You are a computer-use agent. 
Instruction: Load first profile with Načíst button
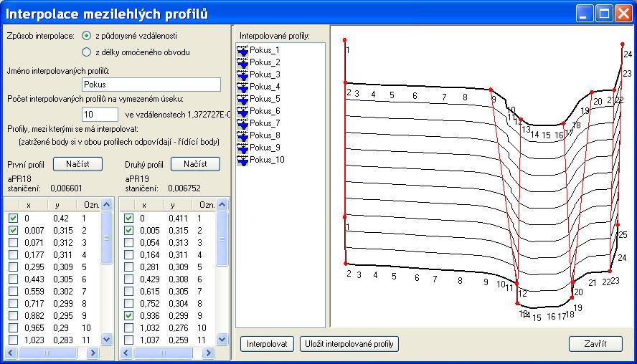point(77,164)
